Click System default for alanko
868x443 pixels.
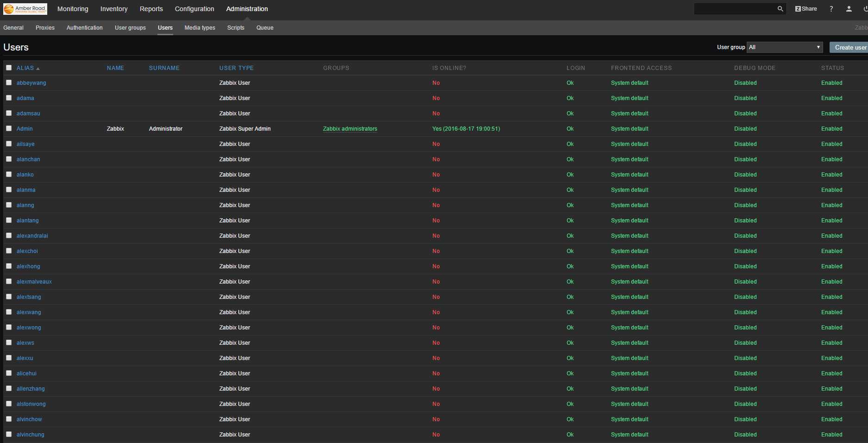tap(630, 175)
